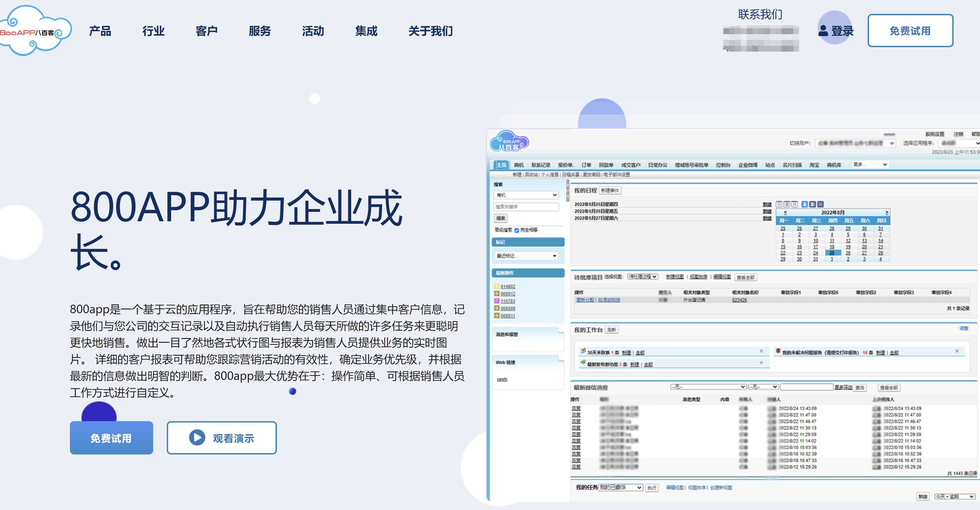Click the 800APP cloud logo in the site header

coord(36,31)
